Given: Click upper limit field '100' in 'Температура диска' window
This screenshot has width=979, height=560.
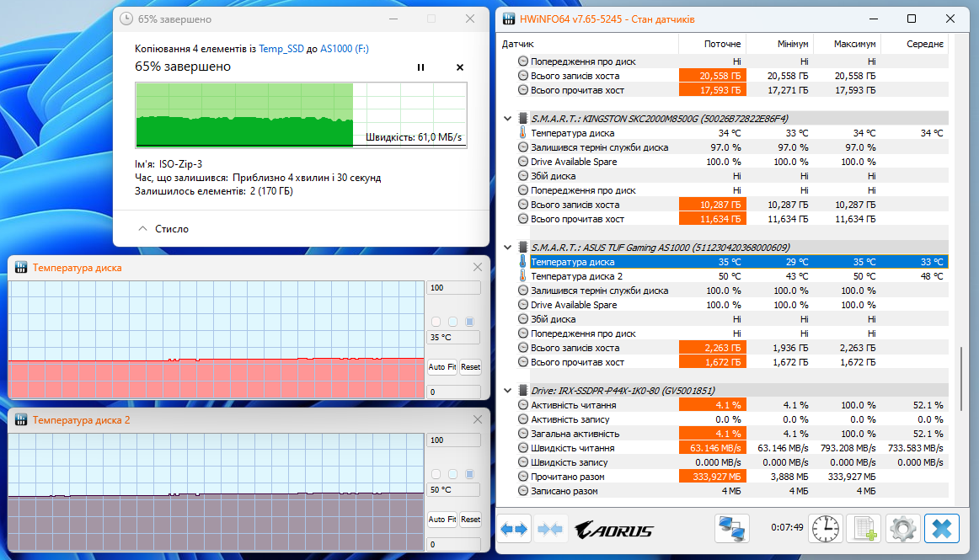Looking at the screenshot, I should coord(454,288).
